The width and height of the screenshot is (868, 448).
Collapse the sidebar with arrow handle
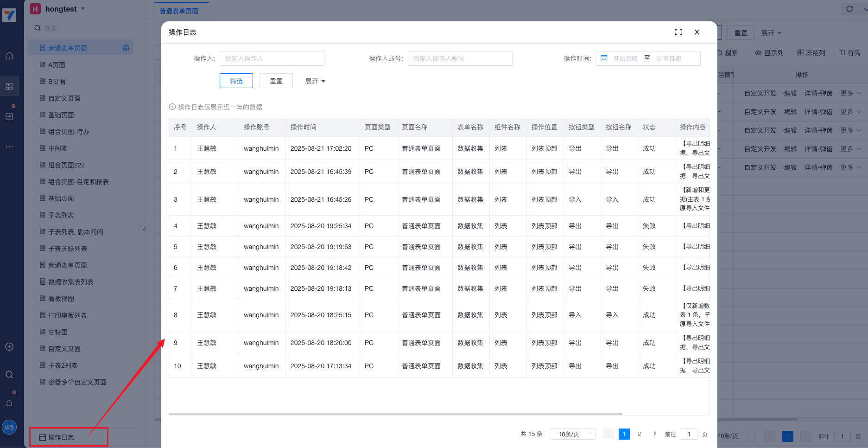click(x=145, y=229)
